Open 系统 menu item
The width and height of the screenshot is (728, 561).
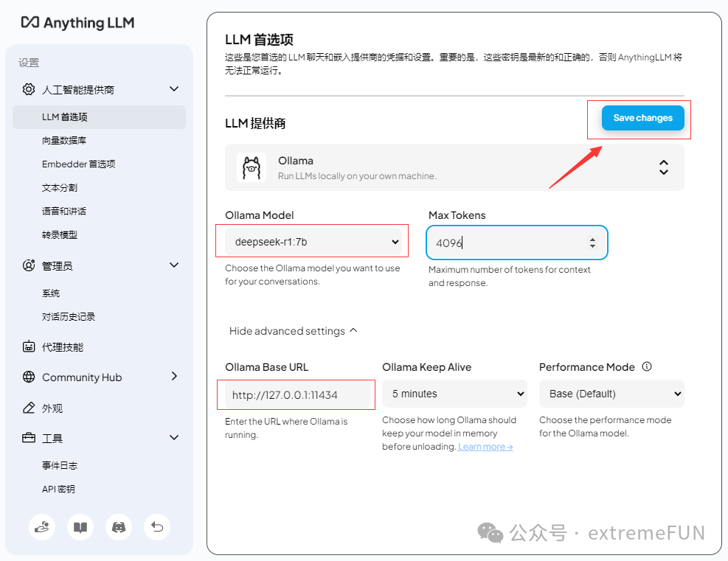point(51,293)
